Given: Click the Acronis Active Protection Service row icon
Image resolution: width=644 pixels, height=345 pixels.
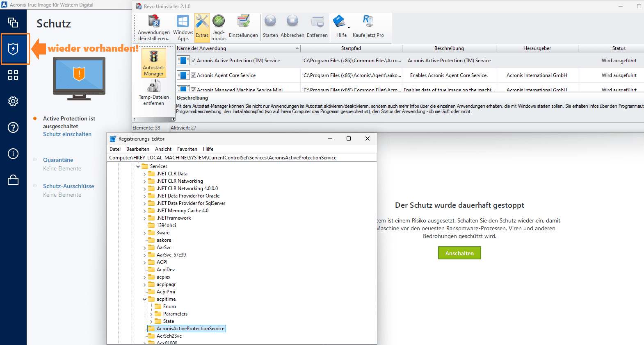Looking at the screenshot, I should click(183, 61).
